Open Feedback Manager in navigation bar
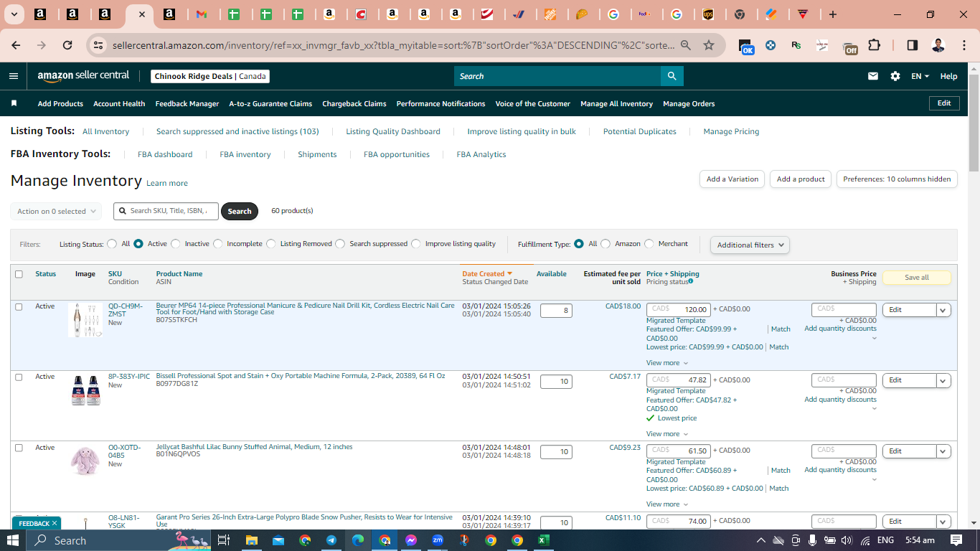 pyautogui.click(x=187, y=103)
